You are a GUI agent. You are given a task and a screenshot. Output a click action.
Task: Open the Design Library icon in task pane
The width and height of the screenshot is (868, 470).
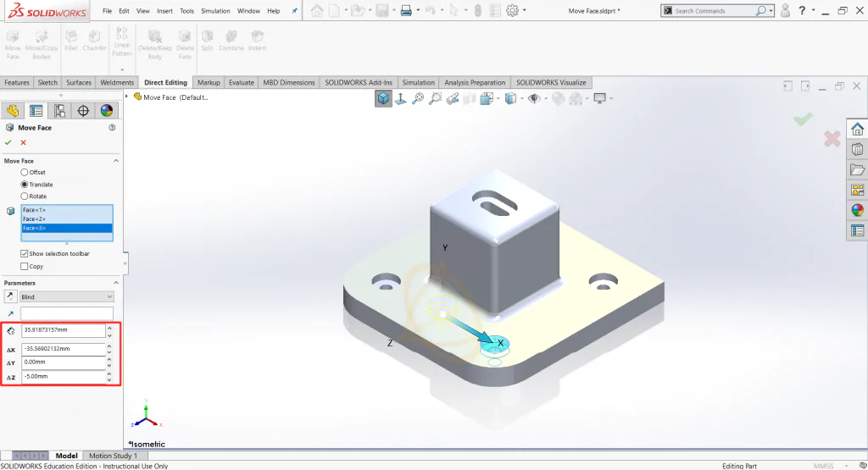[x=858, y=149]
